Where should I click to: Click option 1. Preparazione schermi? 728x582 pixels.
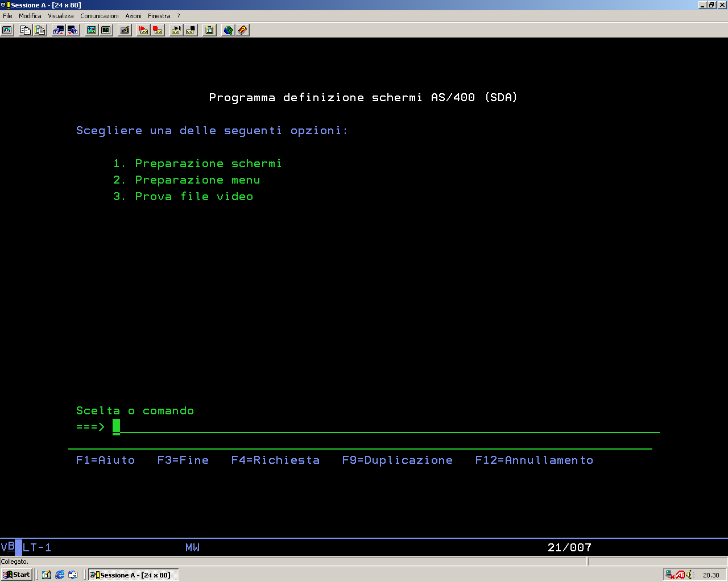click(197, 164)
